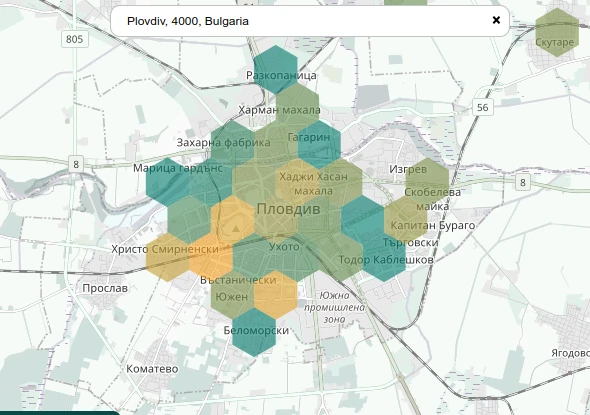590x415 pixels.
Task: Click the olive hexagon near Изгрев
Action: click(427, 182)
